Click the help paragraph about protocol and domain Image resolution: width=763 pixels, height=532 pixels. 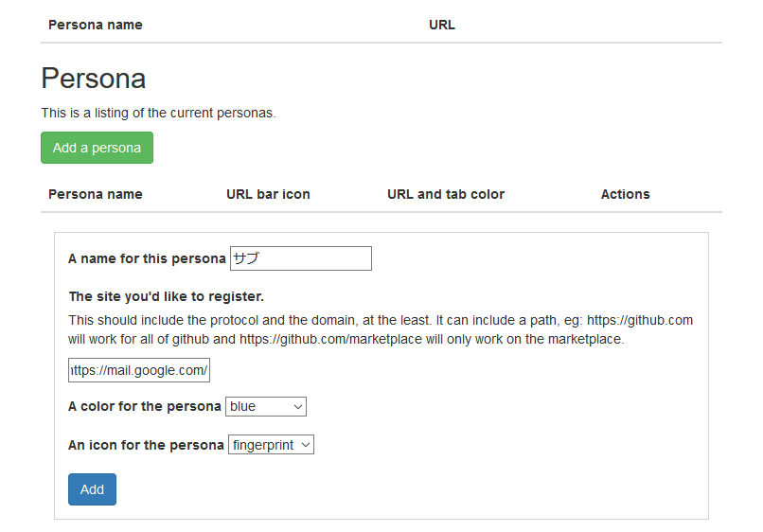(381, 329)
